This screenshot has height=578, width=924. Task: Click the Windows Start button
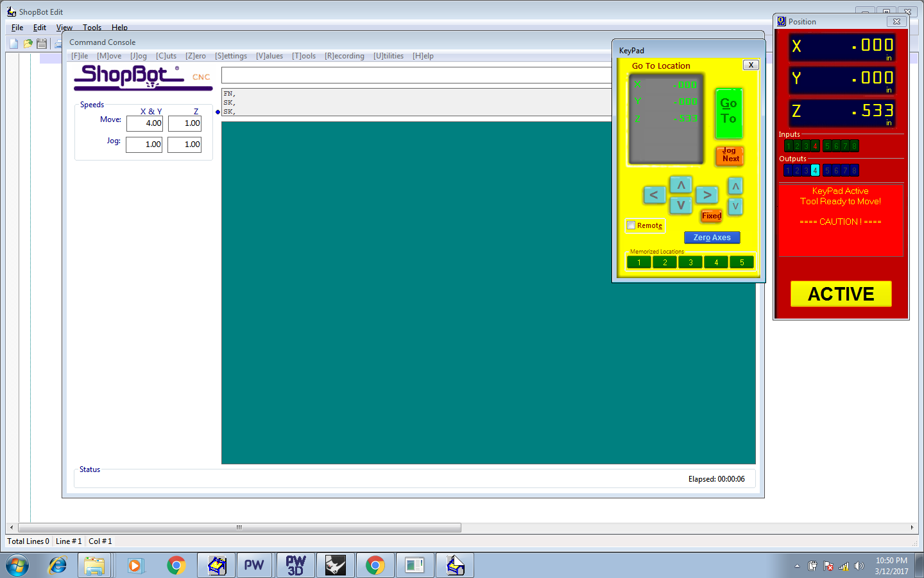[x=17, y=565]
